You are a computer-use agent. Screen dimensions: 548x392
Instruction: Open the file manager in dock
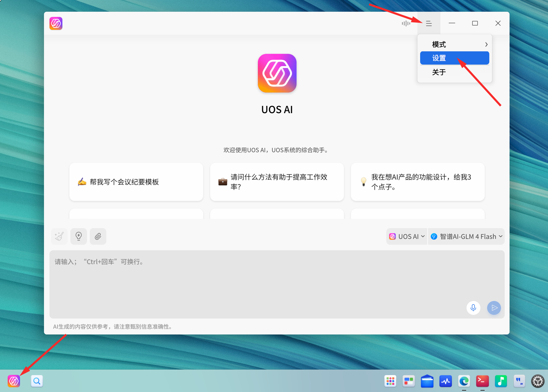[x=427, y=381]
